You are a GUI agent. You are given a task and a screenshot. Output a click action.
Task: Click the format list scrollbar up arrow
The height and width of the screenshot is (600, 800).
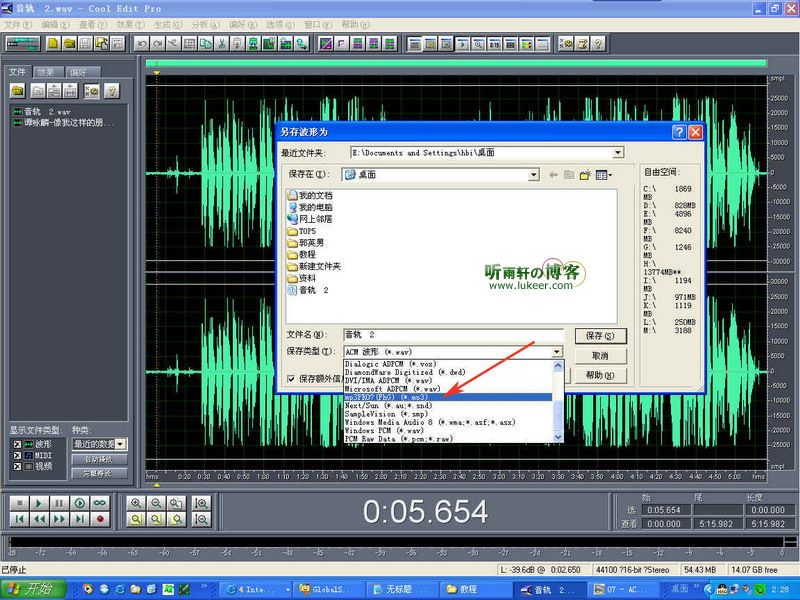click(x=558, y=365)
